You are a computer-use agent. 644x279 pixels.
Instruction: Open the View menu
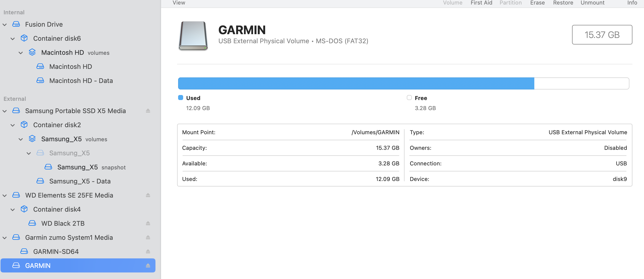179,3
